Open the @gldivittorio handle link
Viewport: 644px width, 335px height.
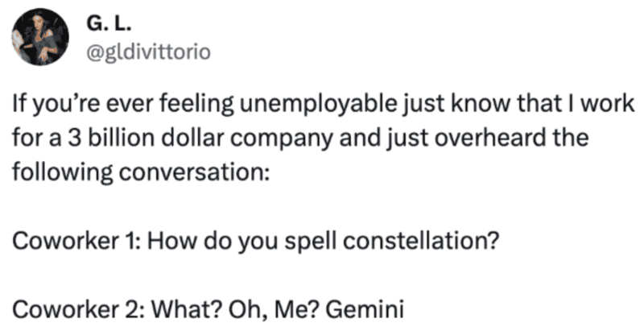149,52
